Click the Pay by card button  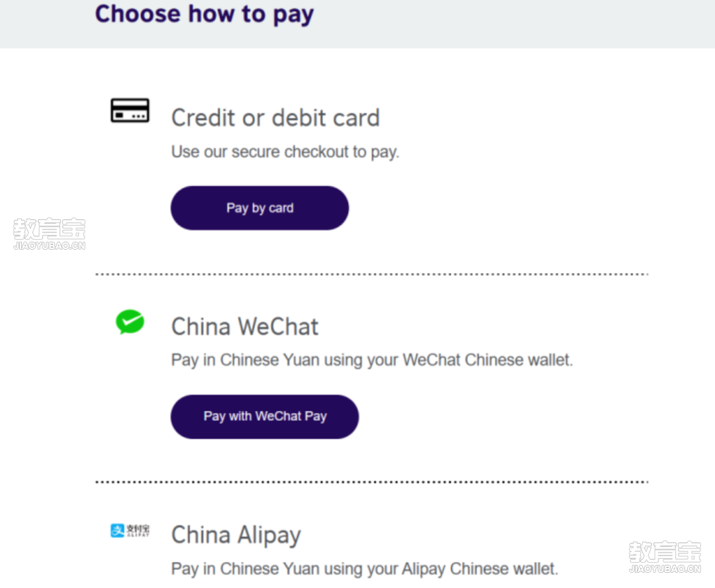pyautogui.click(x=260, y=208)
